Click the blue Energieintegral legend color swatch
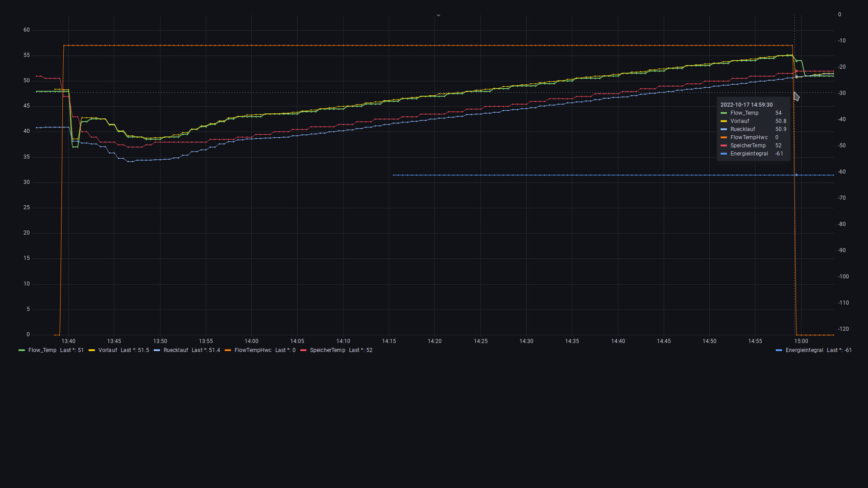868x488 pixels. (x=779, y=350)
